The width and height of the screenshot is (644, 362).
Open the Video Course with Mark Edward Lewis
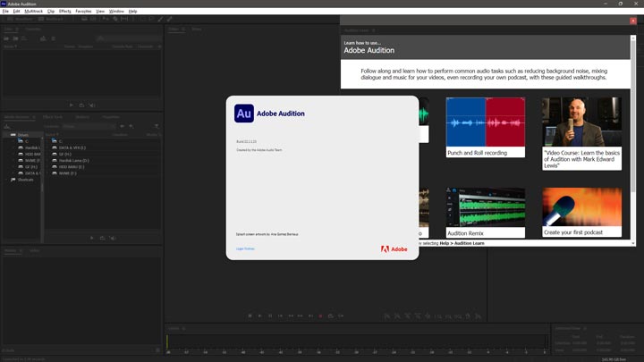pyautogui.click(x=581, y=133)
